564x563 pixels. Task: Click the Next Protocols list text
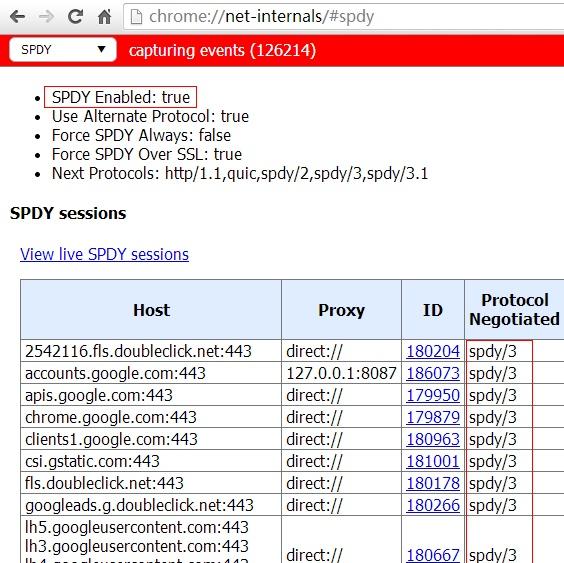[x=240, y=173]
